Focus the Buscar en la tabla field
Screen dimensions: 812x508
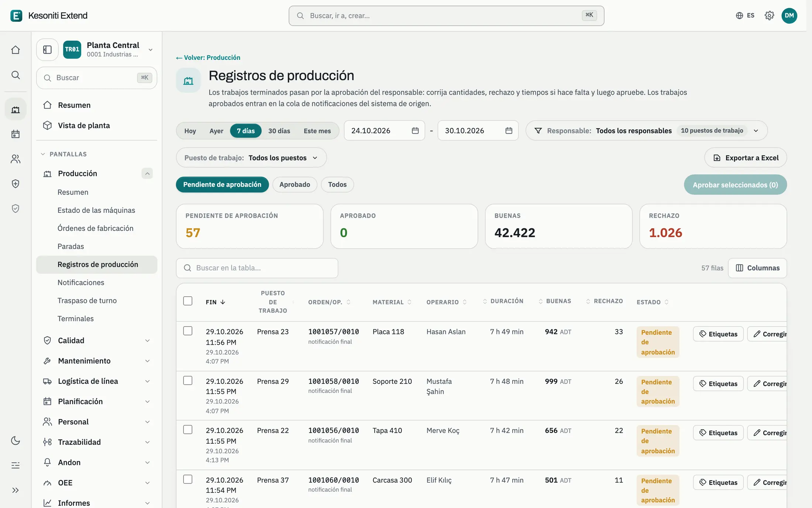(x=257, y=268)
